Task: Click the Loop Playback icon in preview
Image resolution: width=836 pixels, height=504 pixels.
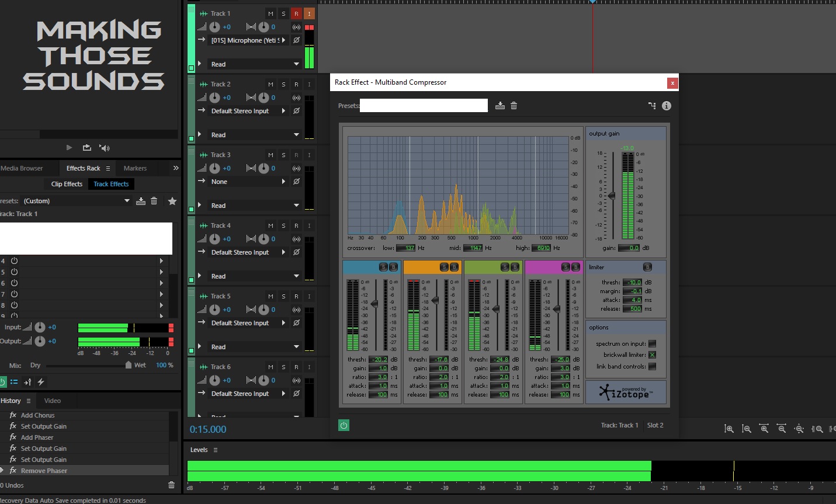Action: click(x=87, y=148)
